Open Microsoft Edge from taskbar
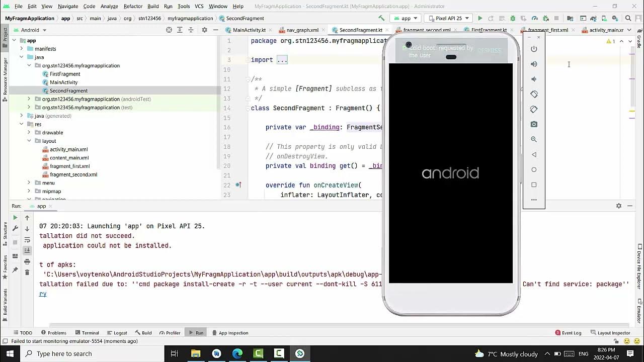This screenshot has width=644, height=362. (237, 353)
